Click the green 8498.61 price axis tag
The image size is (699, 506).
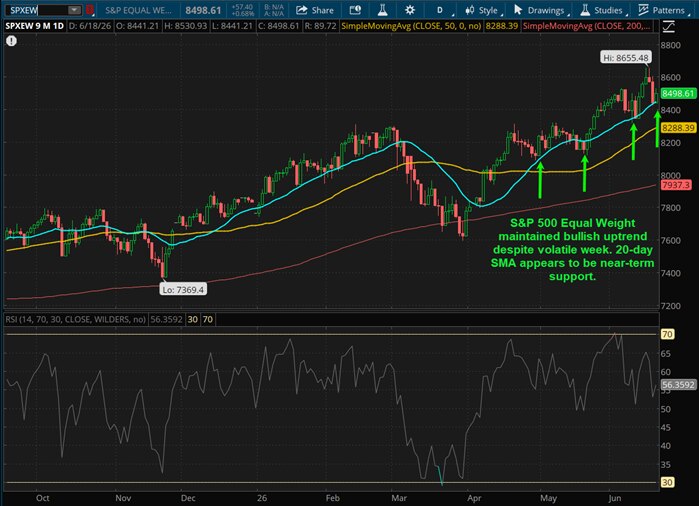[x=678, y=93]
